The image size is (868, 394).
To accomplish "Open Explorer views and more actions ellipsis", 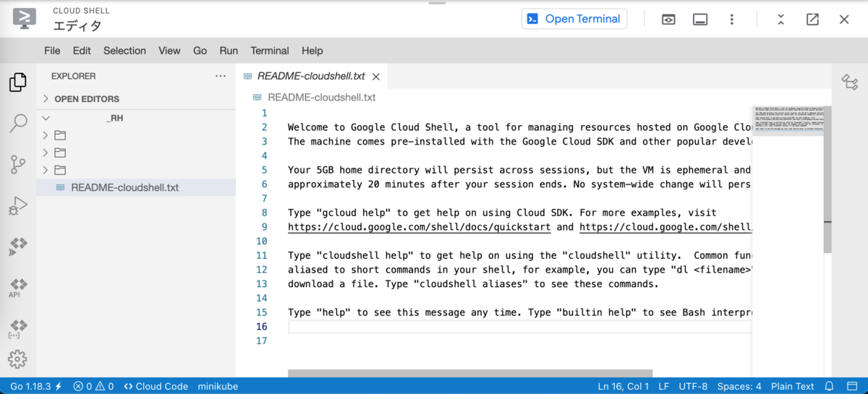I will click(221, 76).
